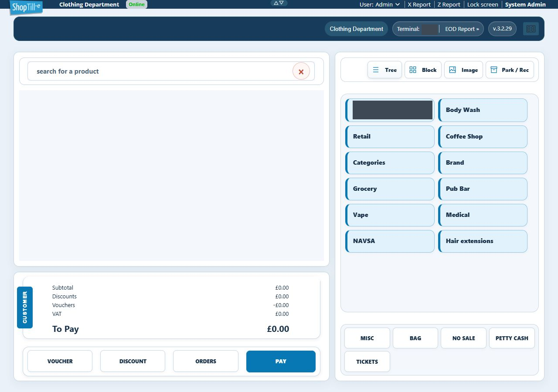The image size is (558, 392).
Task: Click the grid layout icon beside version
Action: [x=531, y=29]
